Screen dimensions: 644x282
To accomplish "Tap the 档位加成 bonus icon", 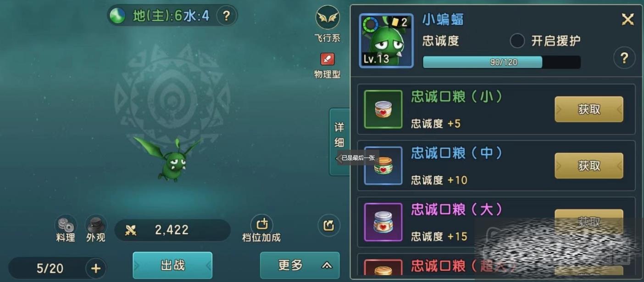I will coord(262,224).
